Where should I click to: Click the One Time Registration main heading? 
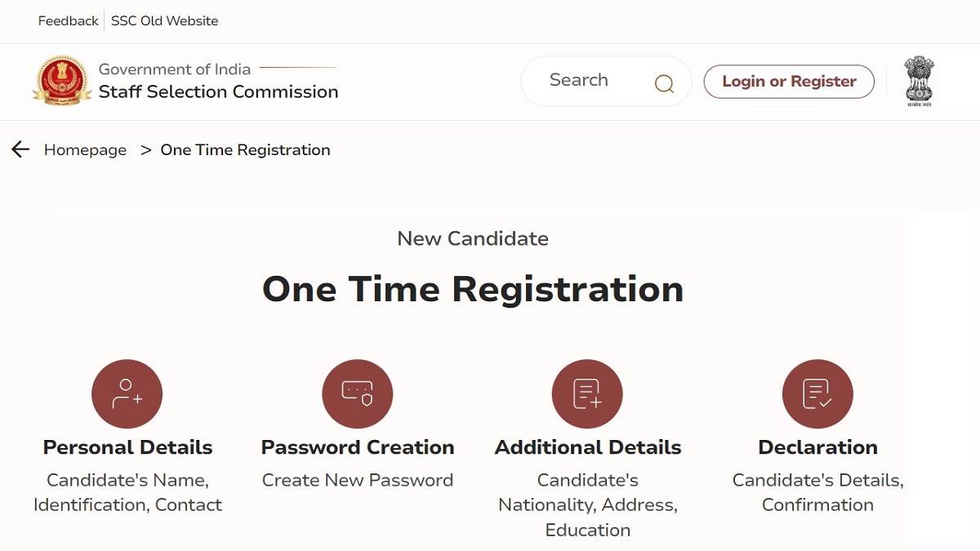pyautogui.click(x=473, y=289)
